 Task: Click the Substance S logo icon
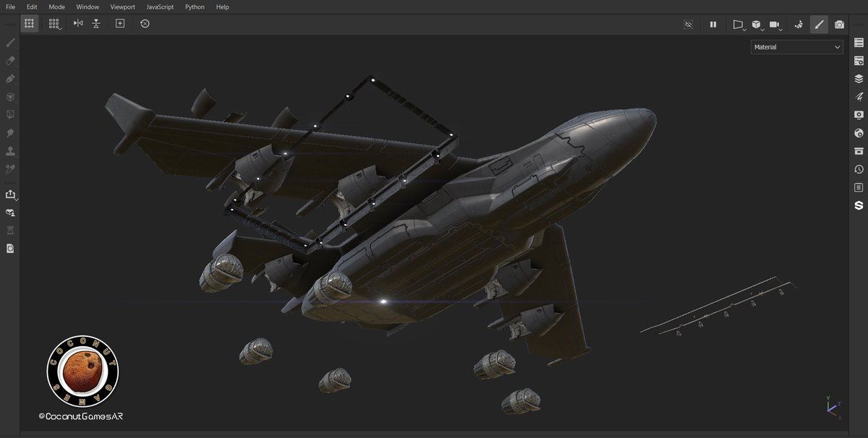(859, 206)
